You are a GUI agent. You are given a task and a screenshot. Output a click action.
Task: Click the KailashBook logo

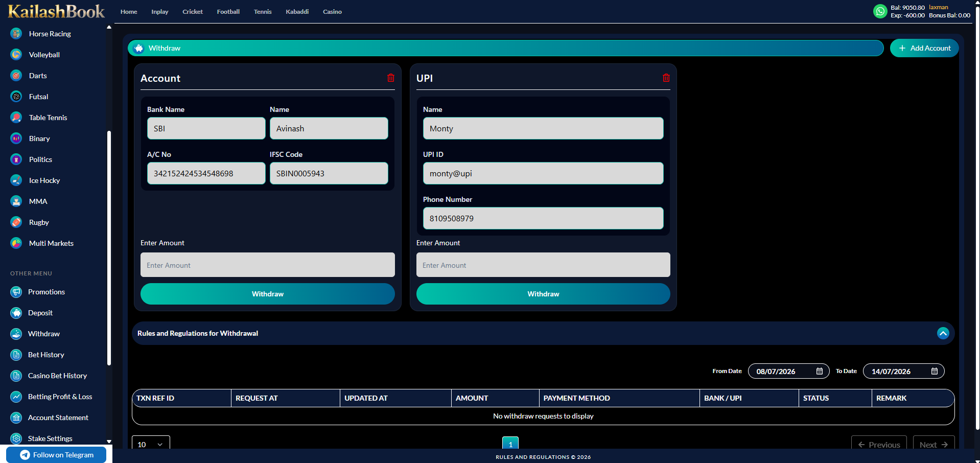pyautogui.click(x=56, y=11)
